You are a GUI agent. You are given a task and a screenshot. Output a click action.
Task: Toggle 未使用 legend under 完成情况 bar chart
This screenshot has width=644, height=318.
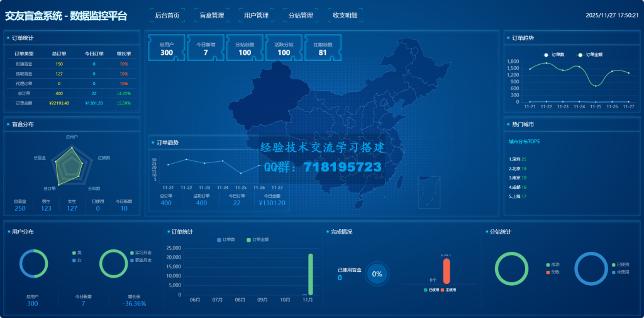(x=448, y=290)
